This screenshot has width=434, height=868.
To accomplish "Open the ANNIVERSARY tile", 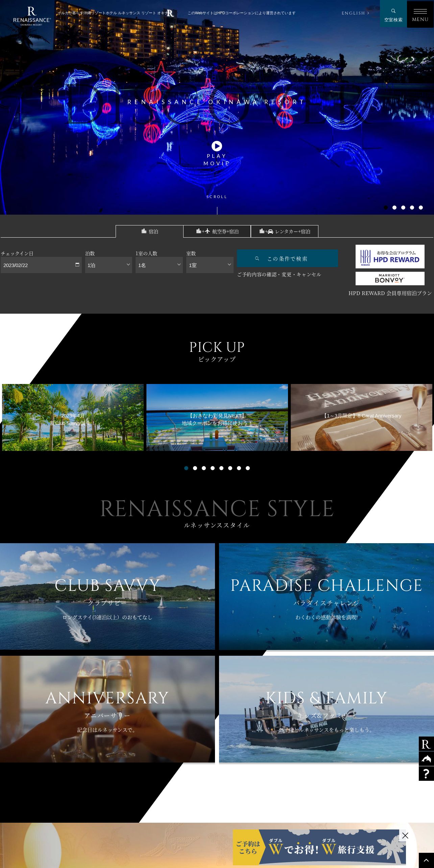I will 107,709.
